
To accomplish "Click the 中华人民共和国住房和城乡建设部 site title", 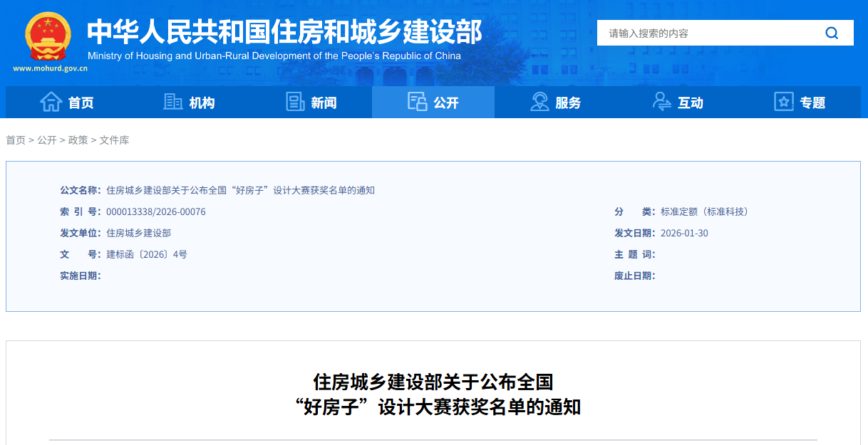I will point(284,32).
